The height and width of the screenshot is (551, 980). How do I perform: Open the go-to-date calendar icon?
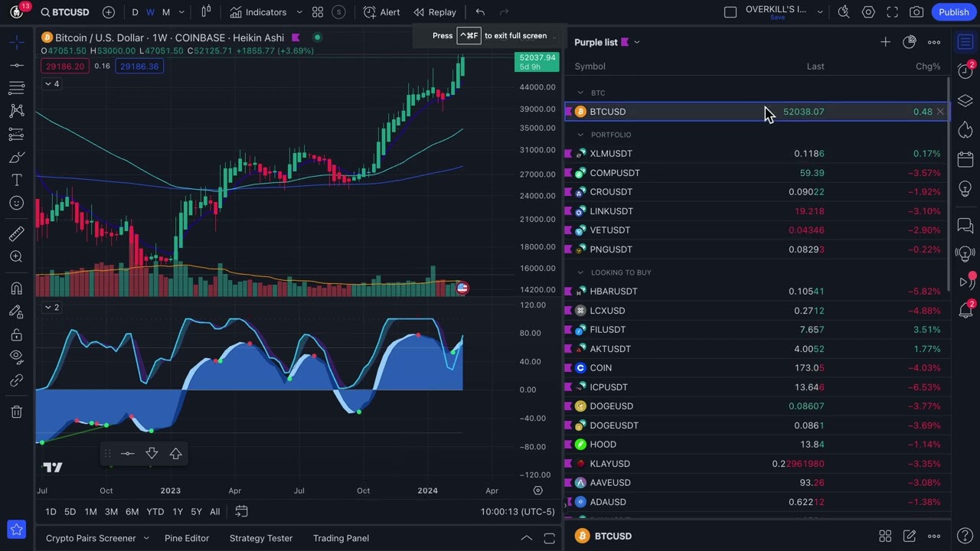[x=241, y=511]
